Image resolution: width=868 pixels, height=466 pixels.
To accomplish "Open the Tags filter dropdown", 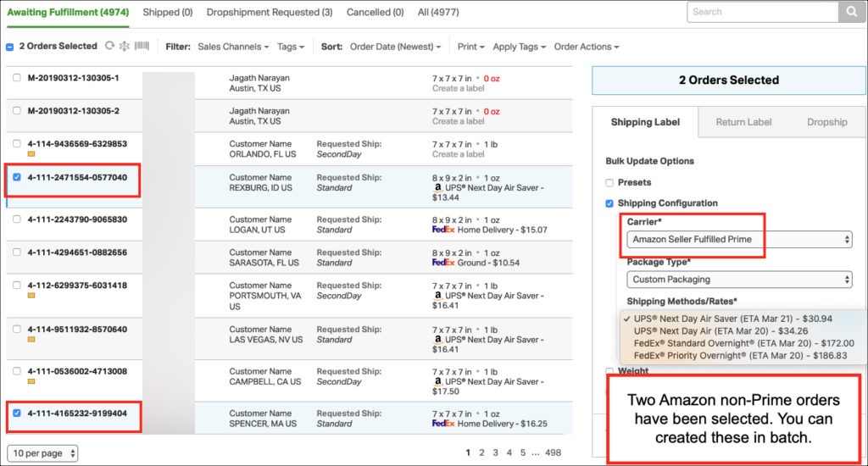I will tap(291, 47).
